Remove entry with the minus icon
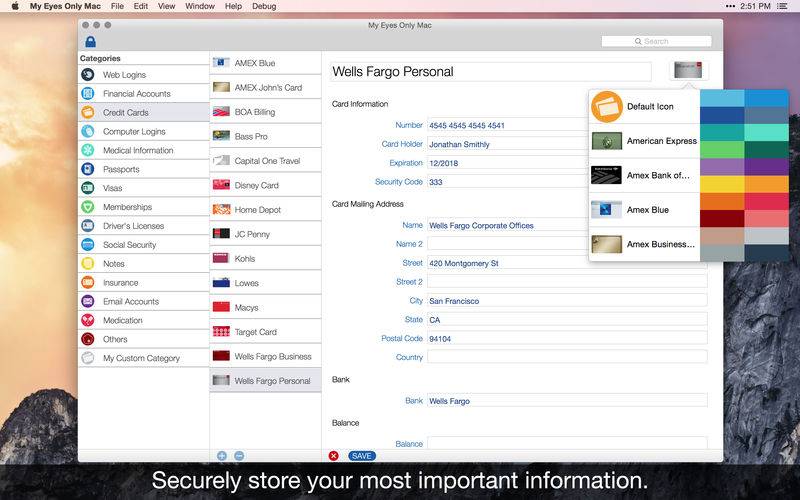The height and width of the screenshot is (500, 800). [x=239, y=456]
